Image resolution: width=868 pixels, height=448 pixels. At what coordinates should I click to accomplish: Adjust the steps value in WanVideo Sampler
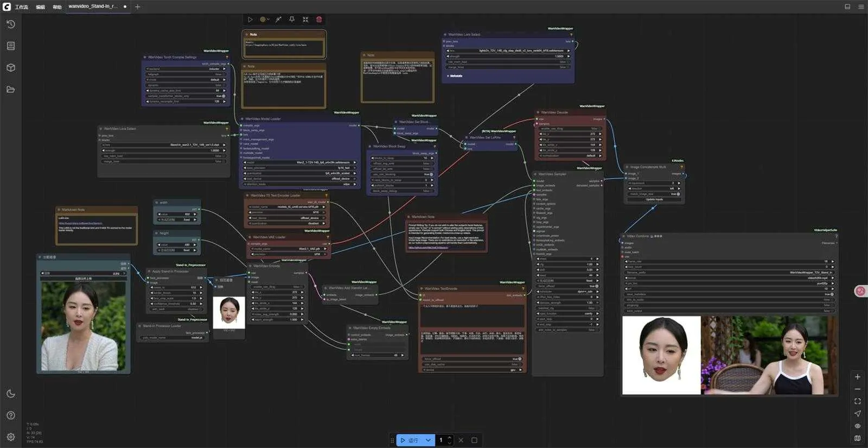point(568,259)
